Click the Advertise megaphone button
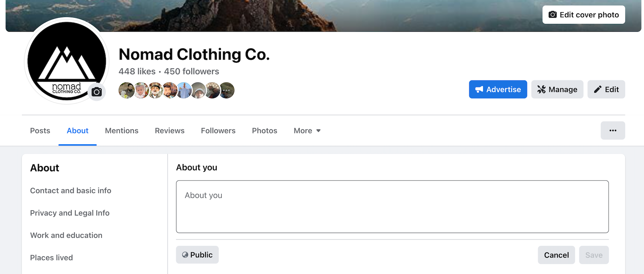The height and width of the screenshot is (274, 644). tap(497, 90)
